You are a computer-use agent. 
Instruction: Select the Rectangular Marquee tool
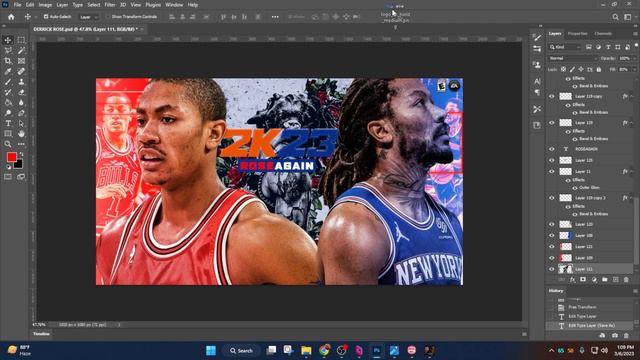point(21,40)
